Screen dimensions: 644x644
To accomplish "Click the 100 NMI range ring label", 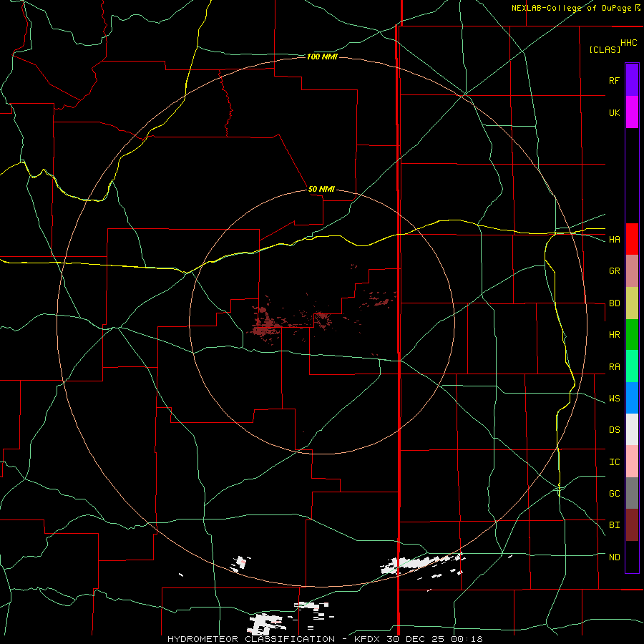I will point(322,57).
